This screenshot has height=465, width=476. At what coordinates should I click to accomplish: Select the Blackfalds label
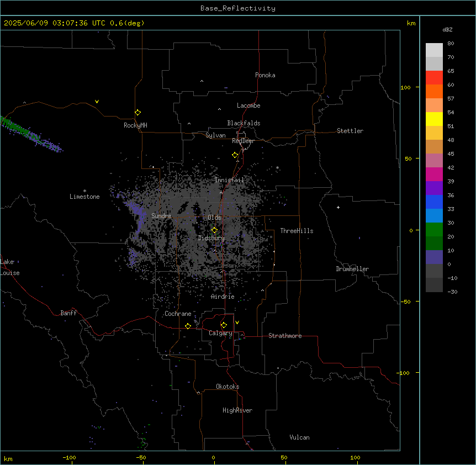click(x=244, y=123)
